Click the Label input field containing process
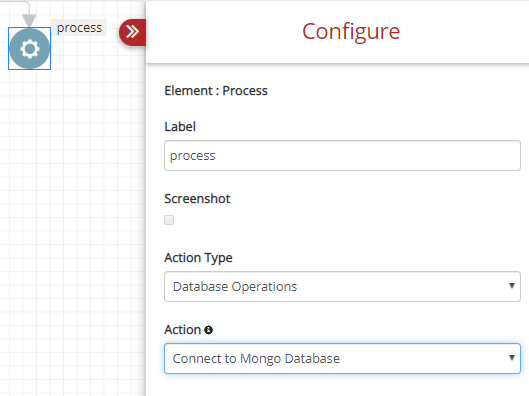Viewport: 529px width, 396px height. coord(342,155)
